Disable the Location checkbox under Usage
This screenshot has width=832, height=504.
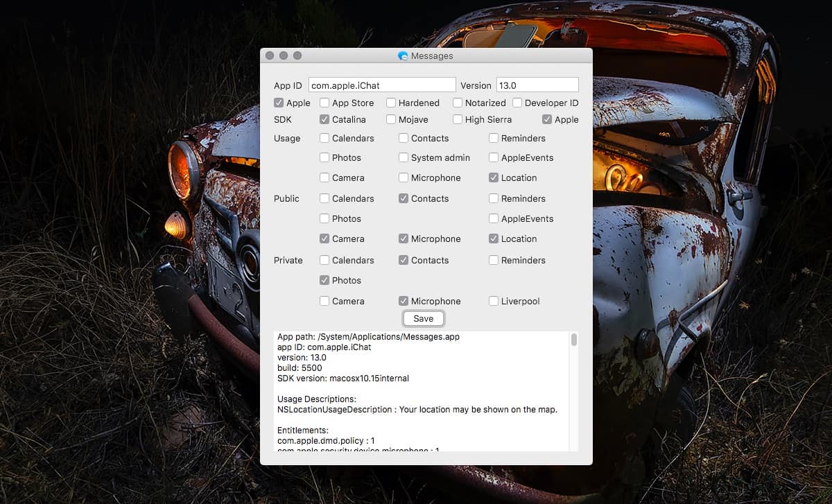coord(494,177)
